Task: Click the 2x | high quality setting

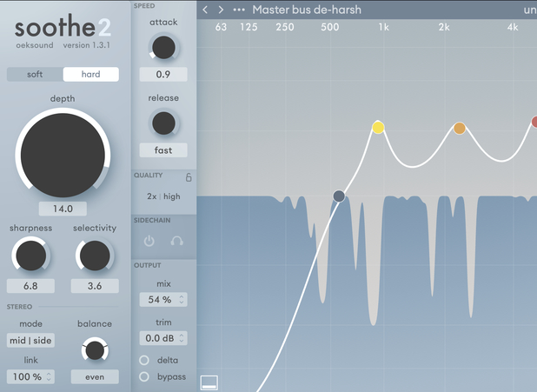Action: (163, 196)
